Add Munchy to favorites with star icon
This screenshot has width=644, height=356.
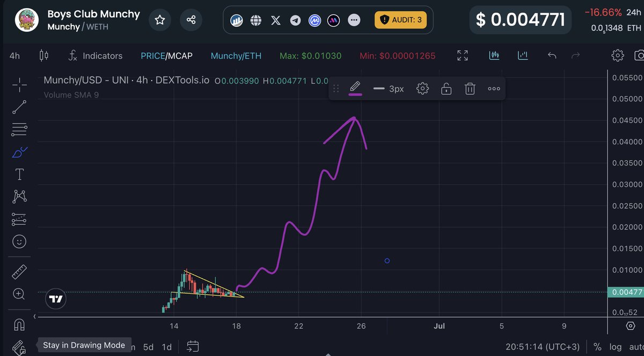(160, 20)
